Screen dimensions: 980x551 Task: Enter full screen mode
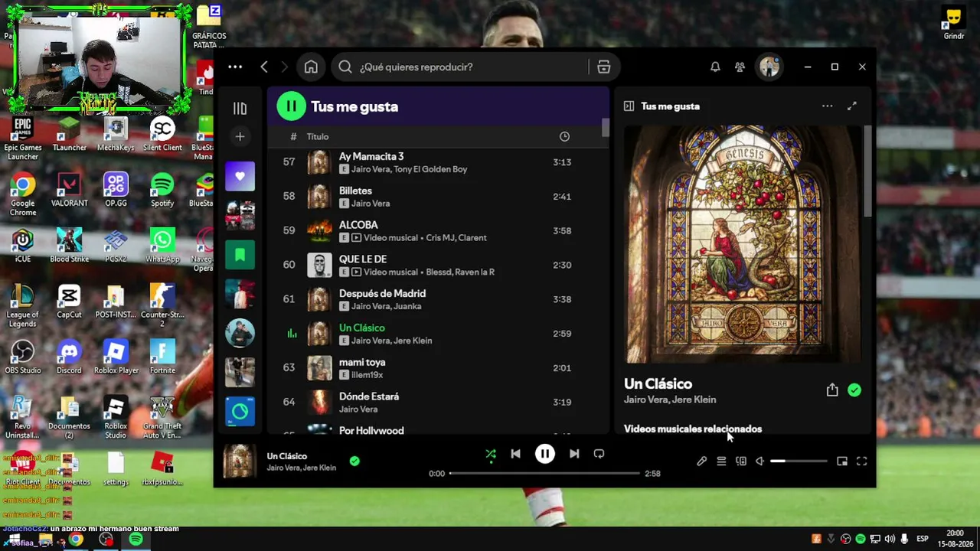(861, 461)
